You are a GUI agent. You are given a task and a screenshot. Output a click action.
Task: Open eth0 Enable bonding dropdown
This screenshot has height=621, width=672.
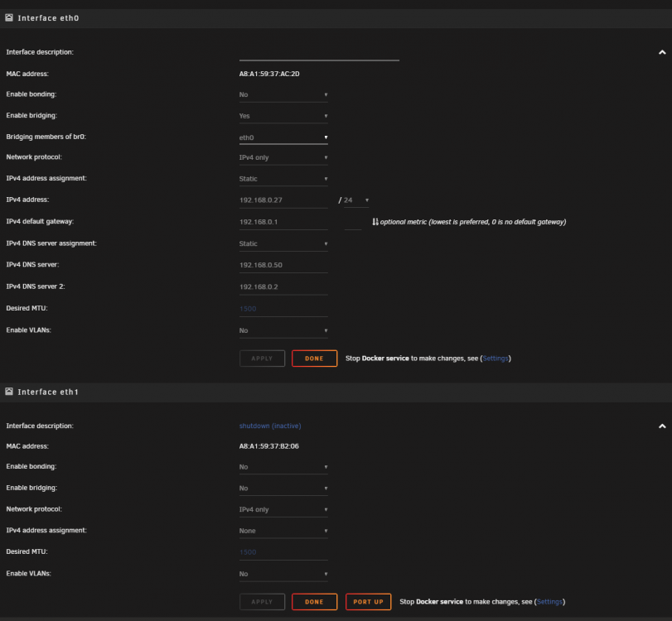click(x=283, y=94)
